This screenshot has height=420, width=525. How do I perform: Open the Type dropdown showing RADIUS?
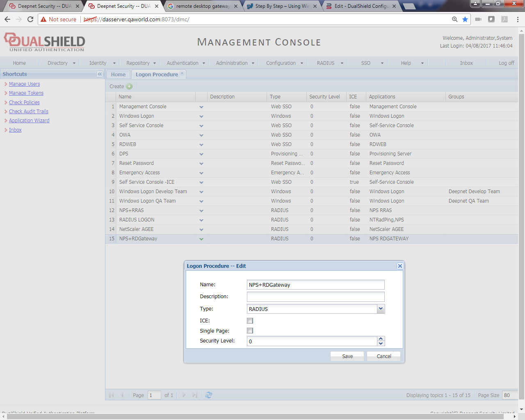[381, 309]
